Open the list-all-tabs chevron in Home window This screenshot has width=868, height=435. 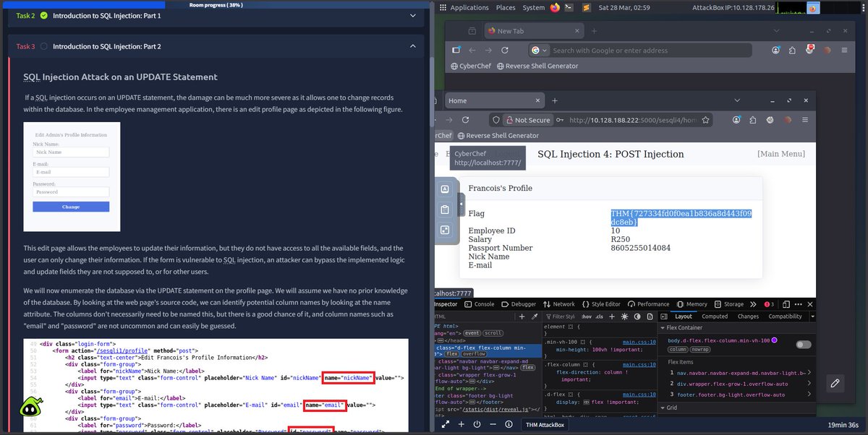point(737,101)
